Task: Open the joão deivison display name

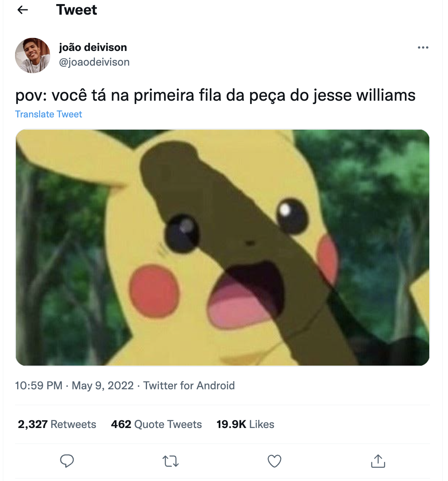Action: tap(93, 48)
